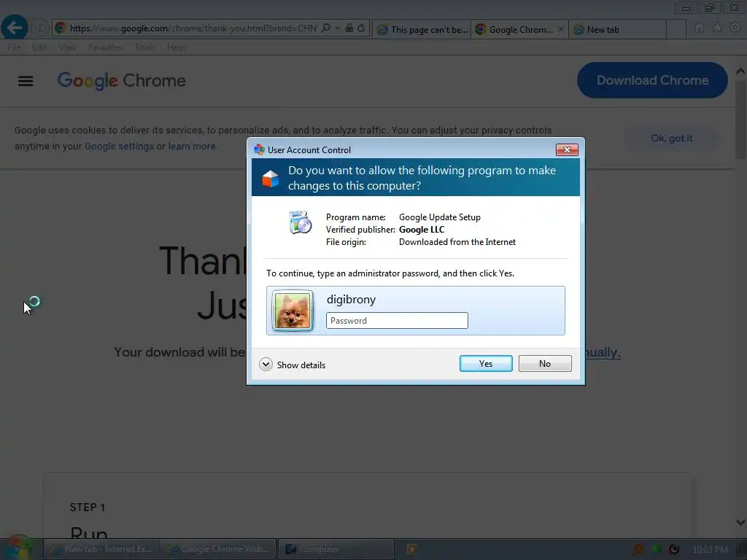Click the UAC shield icon in banner

[270, 178]
